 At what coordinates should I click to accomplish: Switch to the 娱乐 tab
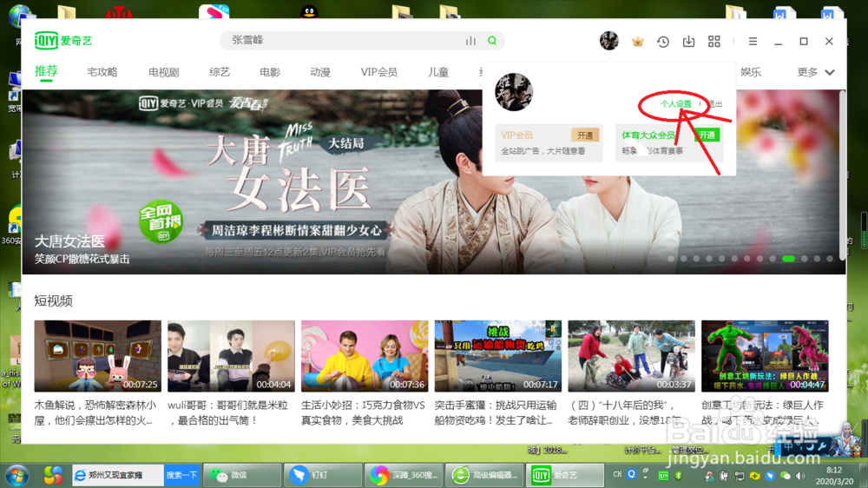(x=751, y=72)
